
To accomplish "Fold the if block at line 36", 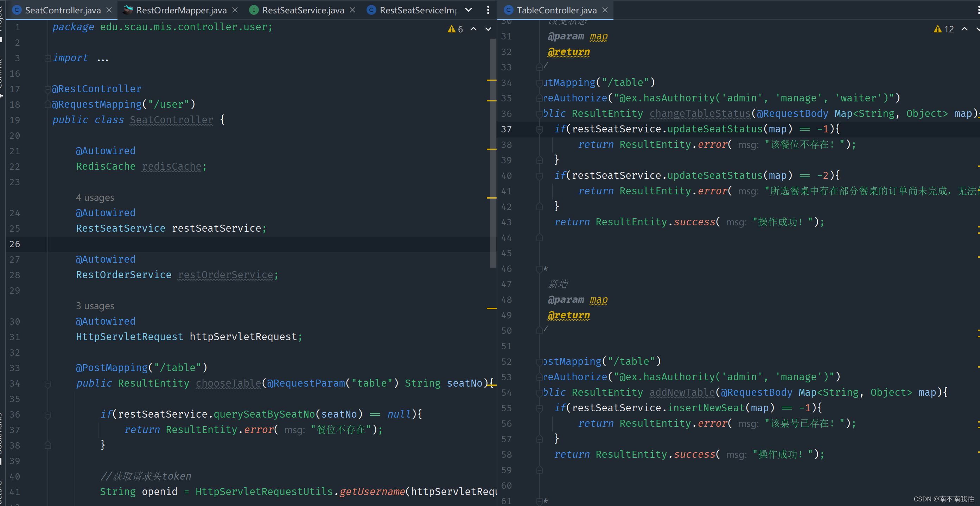I will tap(47, 414).
